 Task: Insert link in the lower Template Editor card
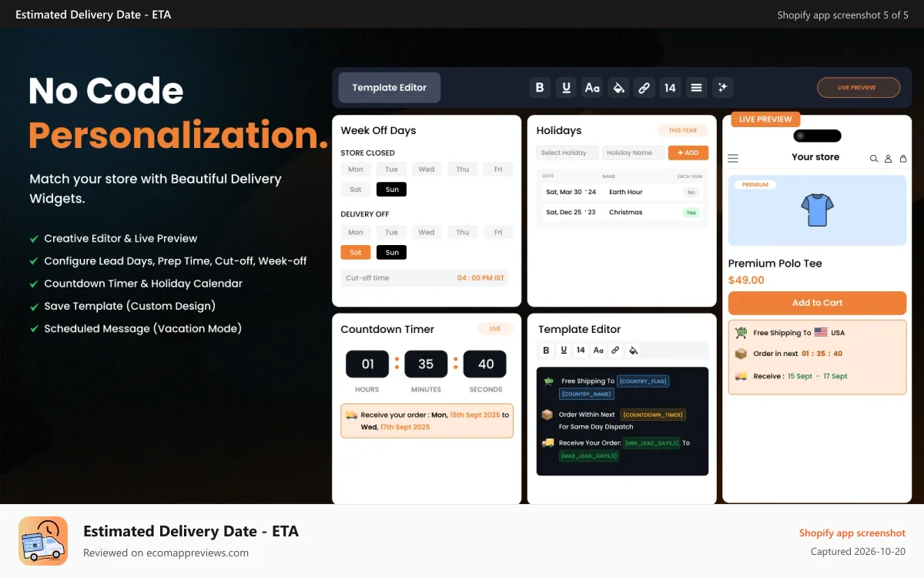pos(615,350)
